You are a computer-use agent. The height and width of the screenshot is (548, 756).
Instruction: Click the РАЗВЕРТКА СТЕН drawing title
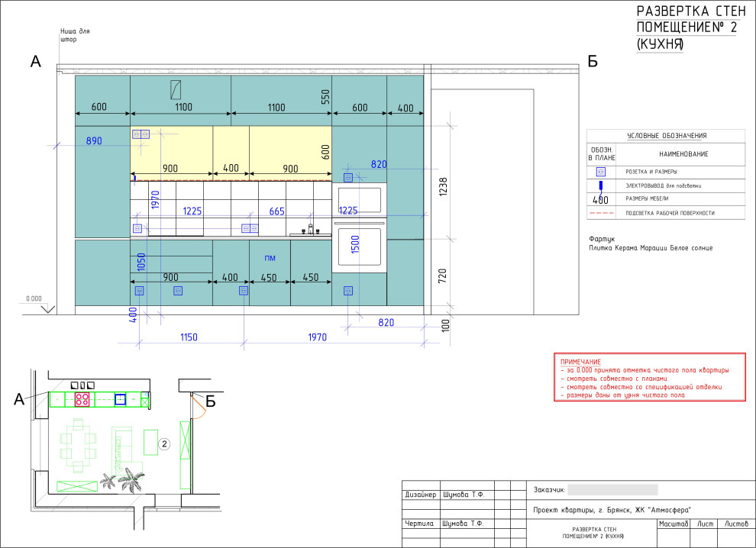coord(690,11)
